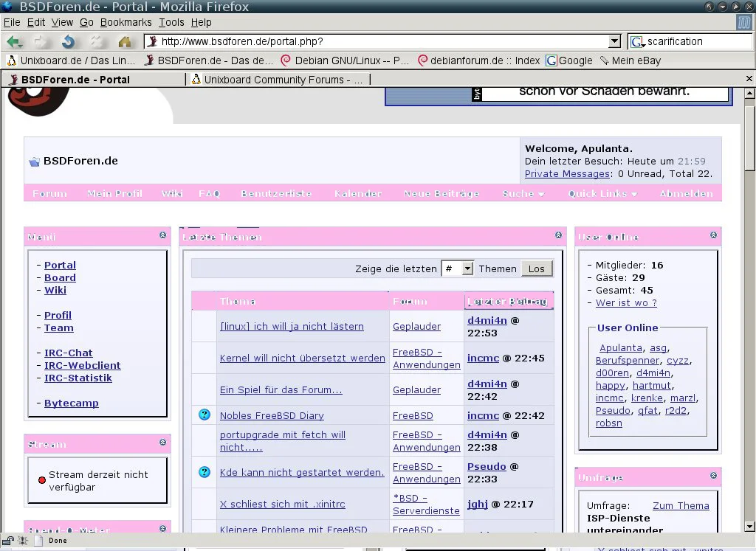Select the BSDForen.de - Portal tab
This screenshot has height=551, width=756.
[x=93, y=80]
